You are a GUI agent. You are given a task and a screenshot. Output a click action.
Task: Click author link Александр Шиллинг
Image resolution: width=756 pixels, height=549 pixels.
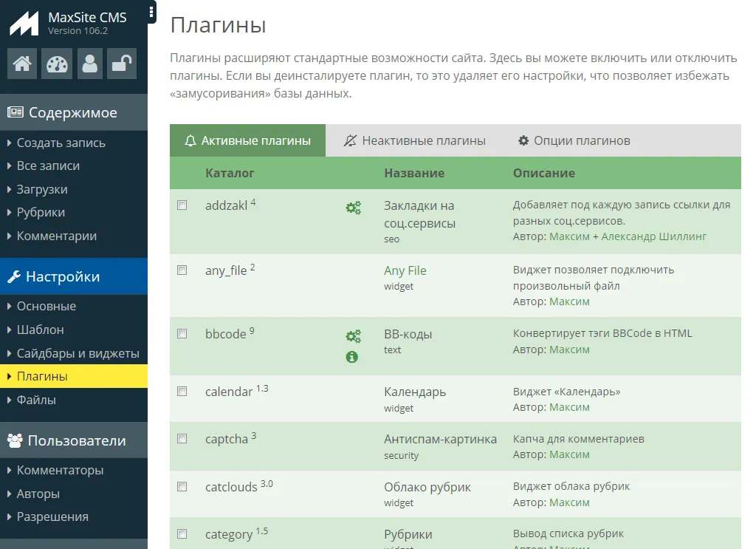653,236
